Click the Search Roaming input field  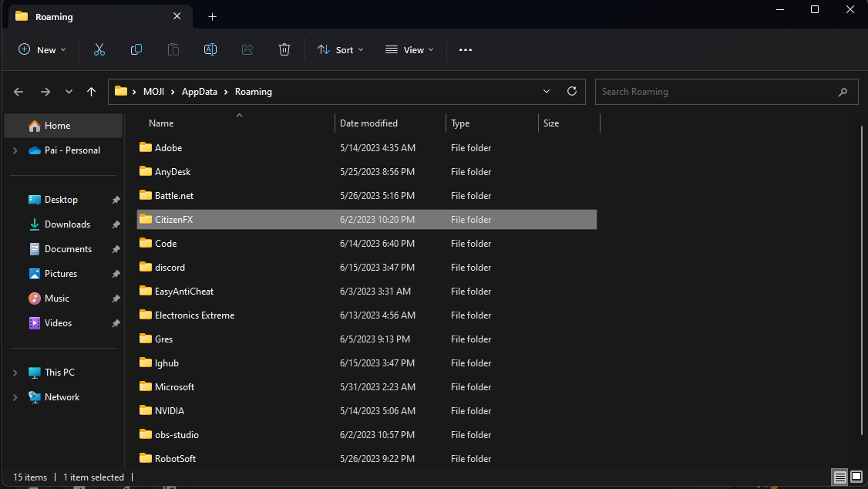(x=717, y=91)
